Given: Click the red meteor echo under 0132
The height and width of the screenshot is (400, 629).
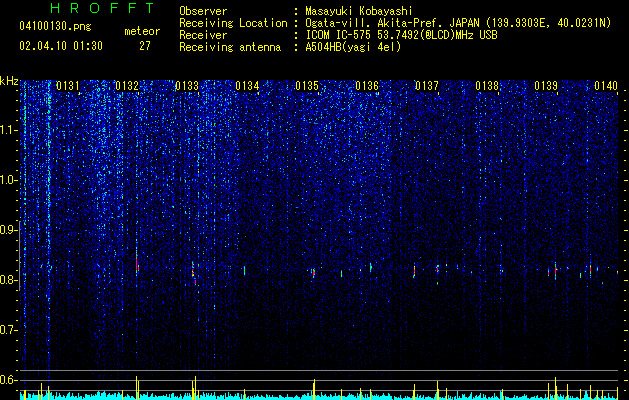Looking at the screenshot, I should pos(137,263).
